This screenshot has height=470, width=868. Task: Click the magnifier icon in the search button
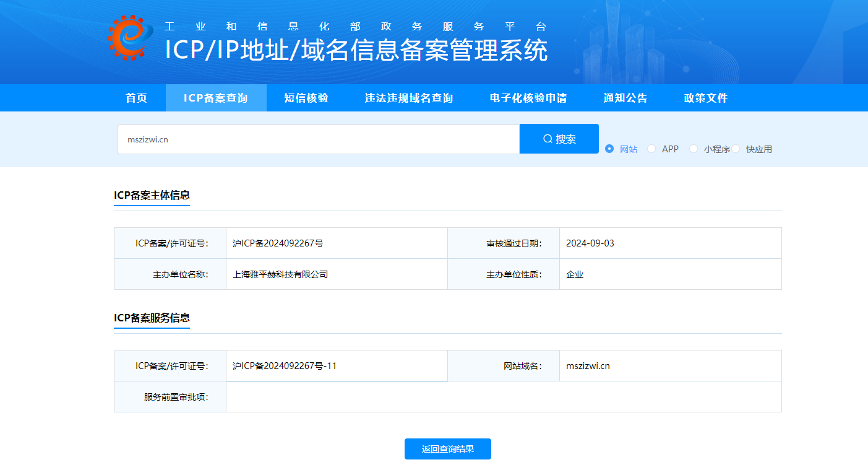tap(548, 139)
